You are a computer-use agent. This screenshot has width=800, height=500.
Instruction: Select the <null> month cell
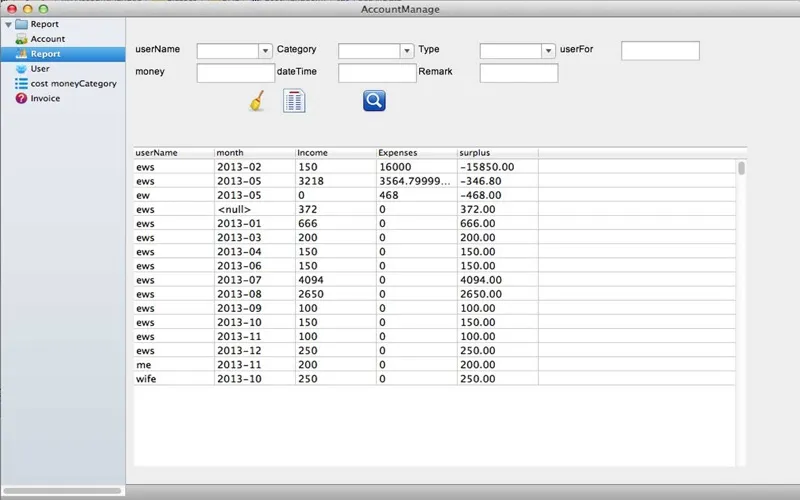[x=255, y=209]
